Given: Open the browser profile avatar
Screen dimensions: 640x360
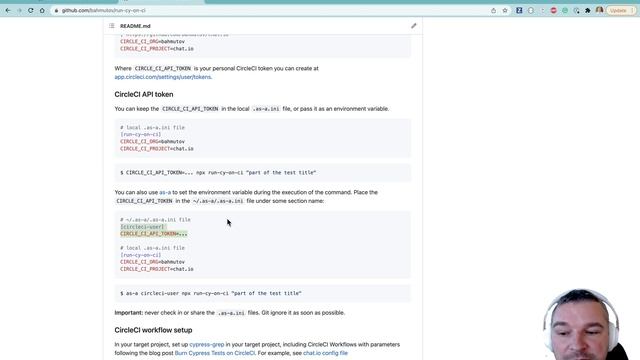Looking at the screenshot, I should coord(599,10).
